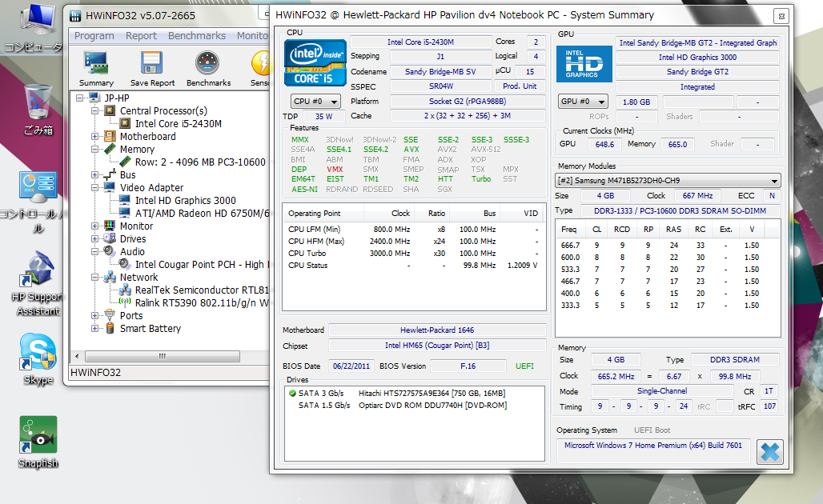Click the Intel HM65 chipset field

click(436, 345)
